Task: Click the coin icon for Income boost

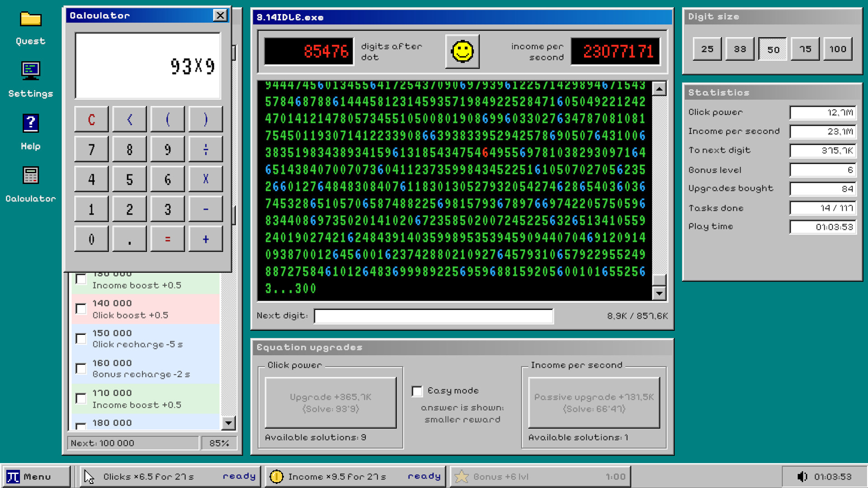Action: pyautogui.click(x=276, y=477)
